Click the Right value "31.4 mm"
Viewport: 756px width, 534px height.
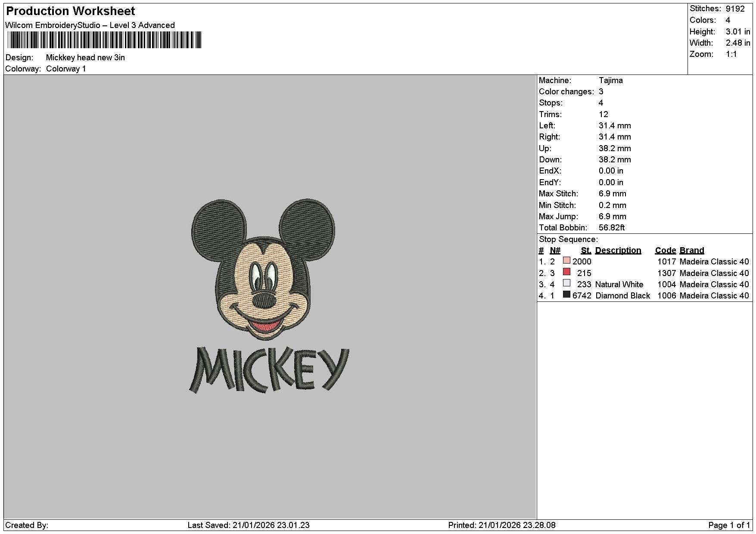tap(615, 137)
